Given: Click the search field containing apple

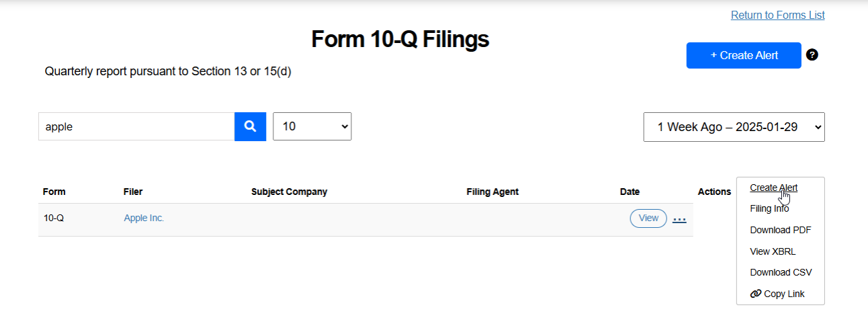Looking at the screenshot, I should pyautogui.click(x=136, y=126).
